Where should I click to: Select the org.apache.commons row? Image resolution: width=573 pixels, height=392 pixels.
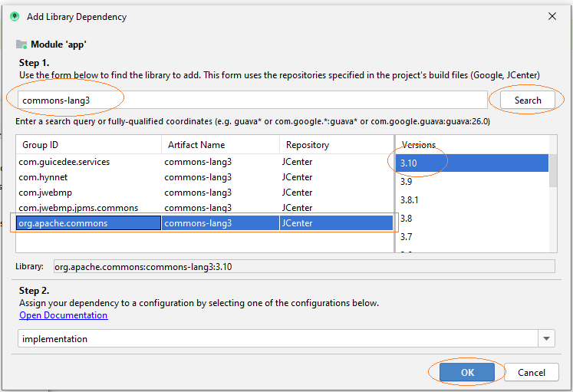[204, 223]
